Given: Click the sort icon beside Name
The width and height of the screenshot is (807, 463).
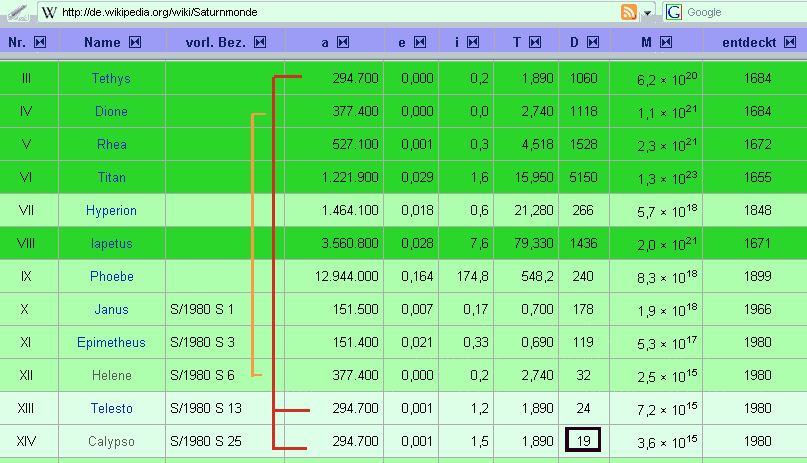Looking at the screenshot, I should (135, 42).
